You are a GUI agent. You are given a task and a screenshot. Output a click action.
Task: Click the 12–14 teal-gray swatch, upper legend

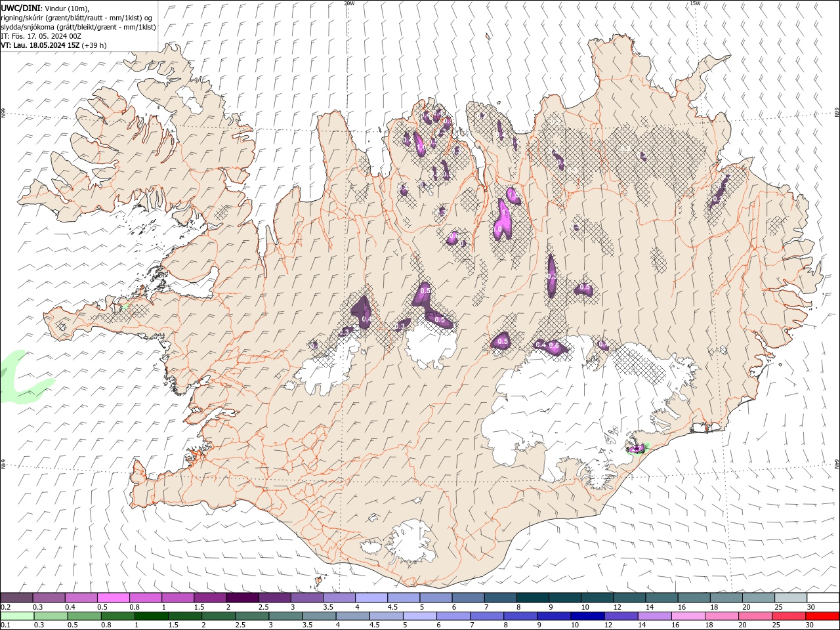pos(628,598)
